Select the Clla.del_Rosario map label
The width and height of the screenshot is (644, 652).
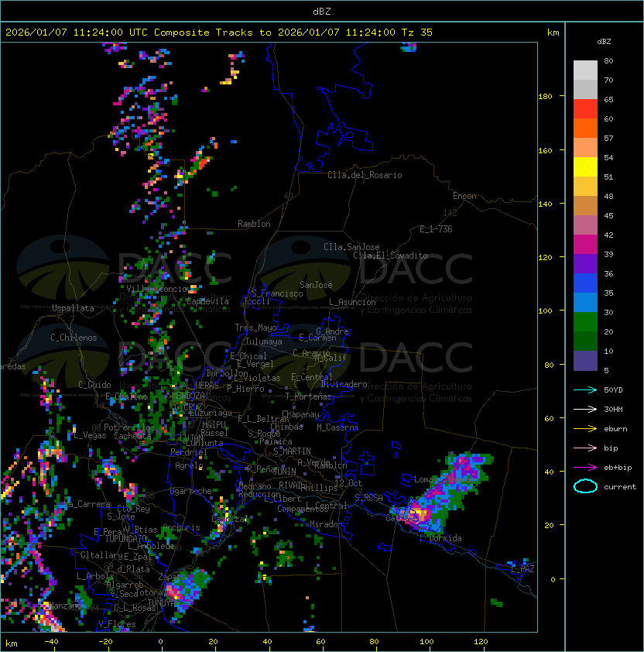pos(365,175)
